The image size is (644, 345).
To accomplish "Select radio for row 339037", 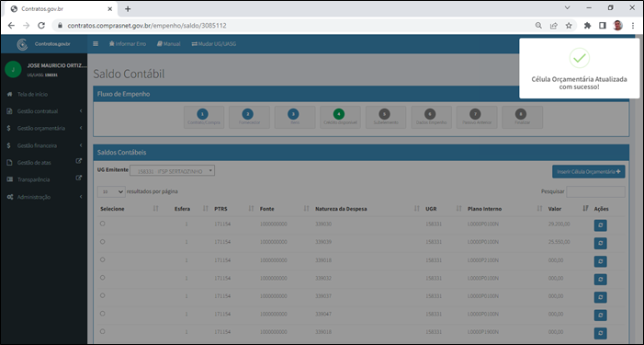I will click(102, 295).
